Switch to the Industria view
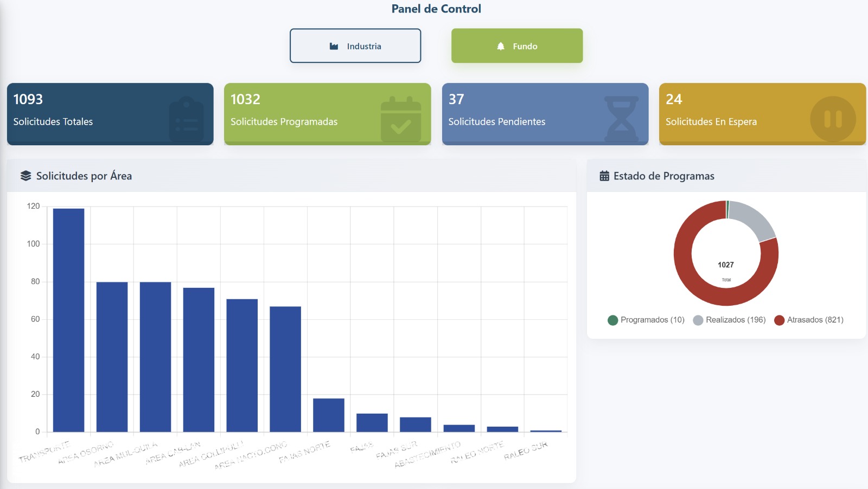Image resolution: width=868 pixels, height=489 pixels. point(355,46)
